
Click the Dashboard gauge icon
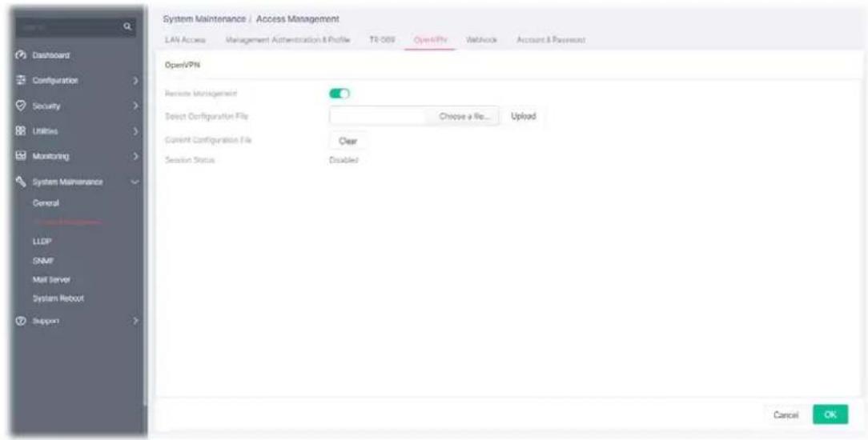22,55
